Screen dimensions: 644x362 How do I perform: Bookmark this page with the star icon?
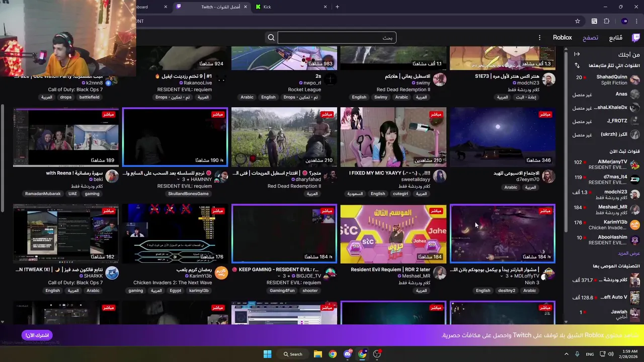578,21
